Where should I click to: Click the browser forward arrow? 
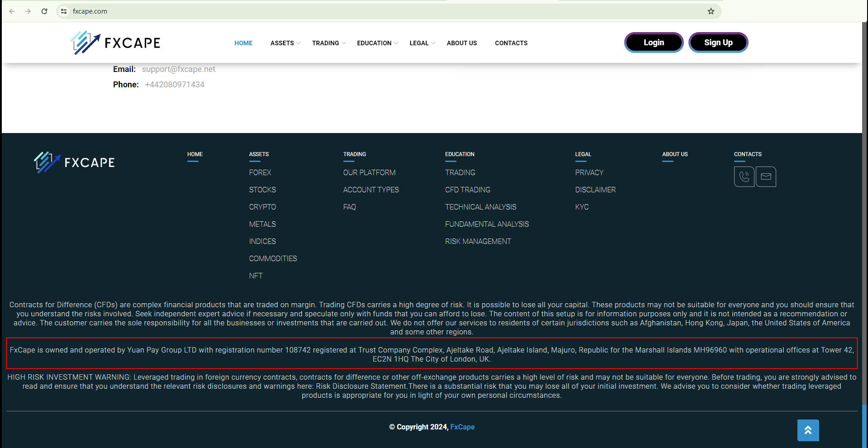pyautogui.click(x=28, y=11)
